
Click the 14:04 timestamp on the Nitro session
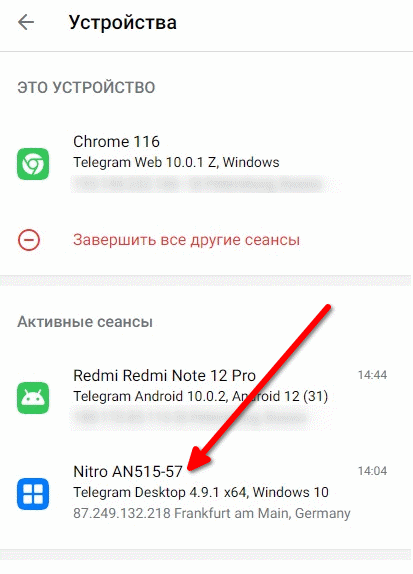[x=372, y=471]
